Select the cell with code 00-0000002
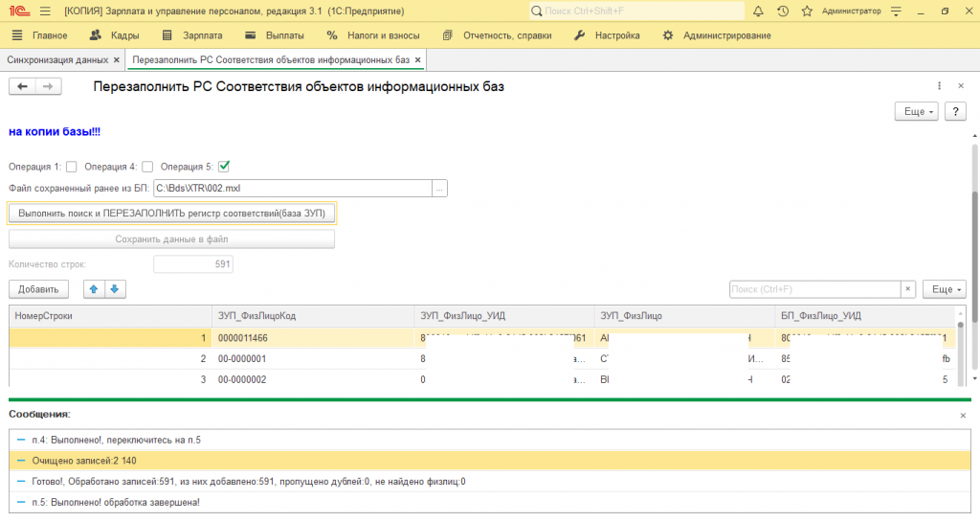 pyautogui.click(x=313, y=379)
